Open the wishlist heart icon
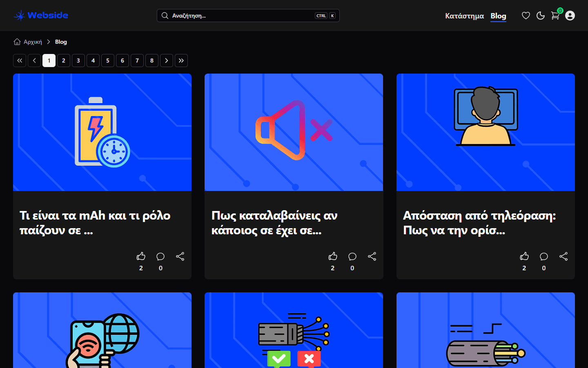The height and width of the screenshot is (368, 588). point(526,16)
